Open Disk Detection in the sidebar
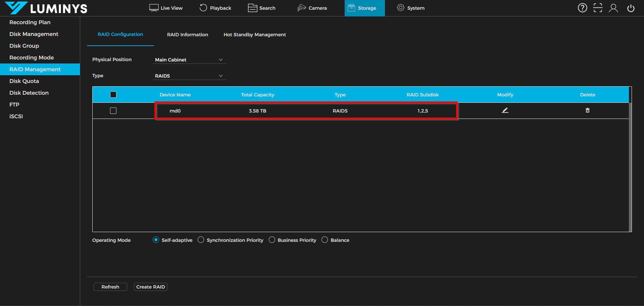The width and height of the screenshot is (644, 306). click(x=29, y=93)
